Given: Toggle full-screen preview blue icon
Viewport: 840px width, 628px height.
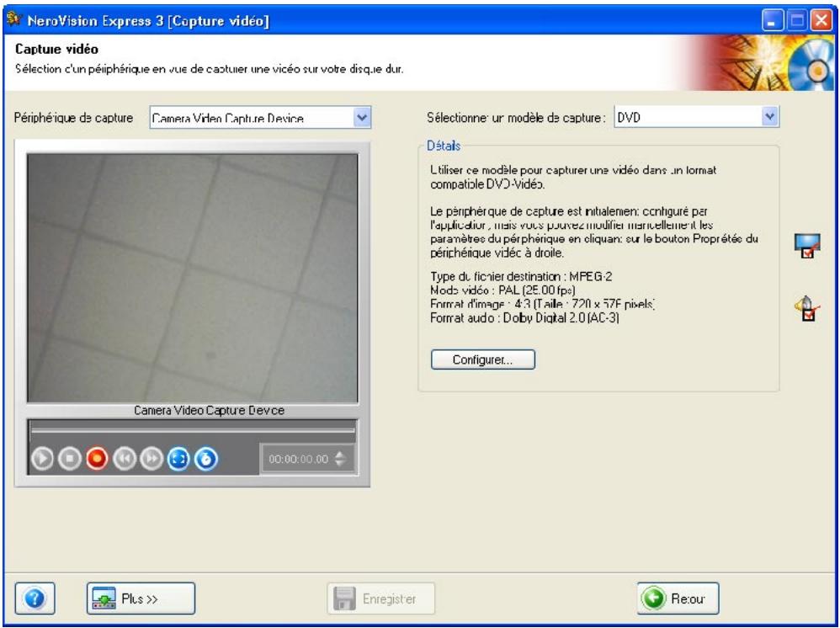Looking at the screenshot, I should tap(179, 459).
